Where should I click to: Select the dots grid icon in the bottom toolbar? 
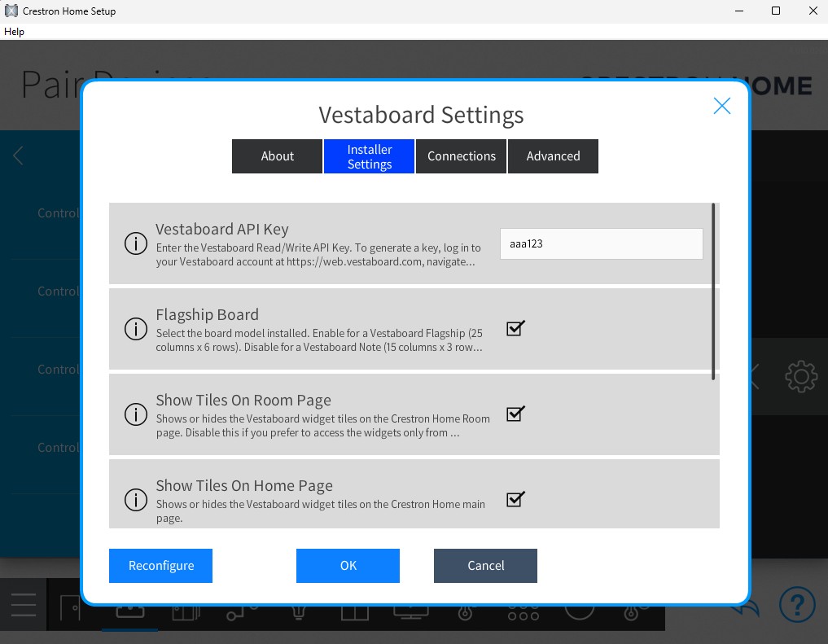pyautogui.click(x=523, y=613)
